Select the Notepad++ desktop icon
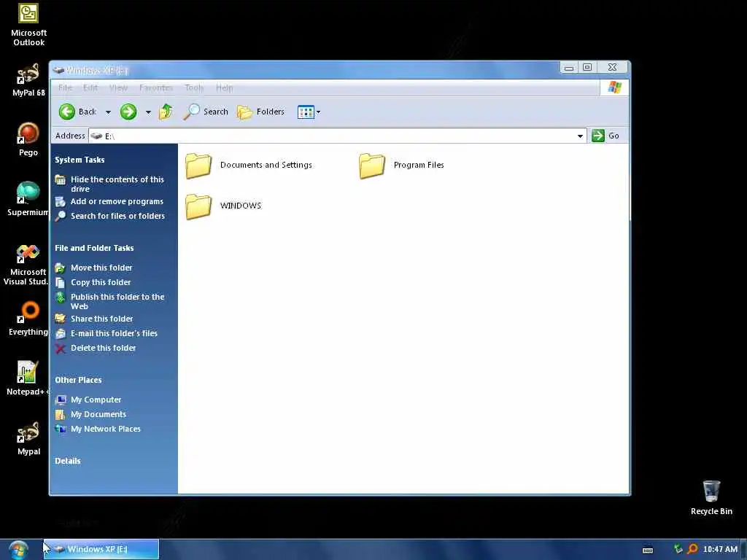Image resolution: width=747 pixels, height=560 pixels. [28, 378]
